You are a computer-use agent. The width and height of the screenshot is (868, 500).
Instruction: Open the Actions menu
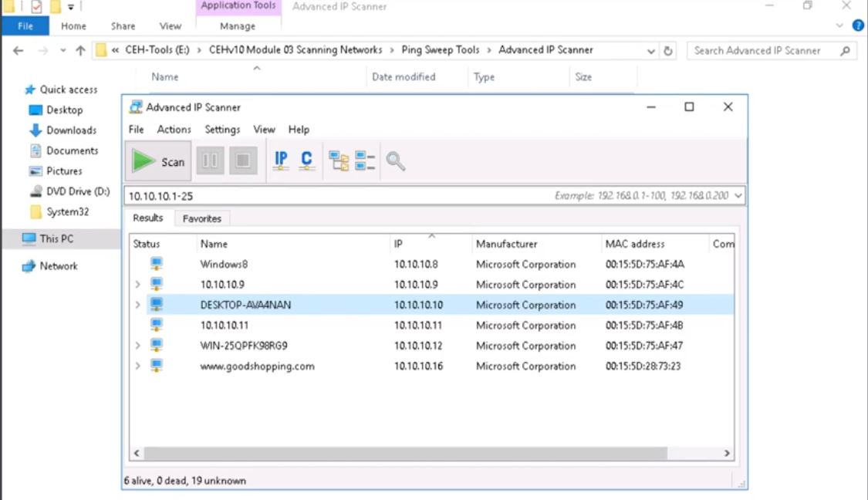click(174, 130)
